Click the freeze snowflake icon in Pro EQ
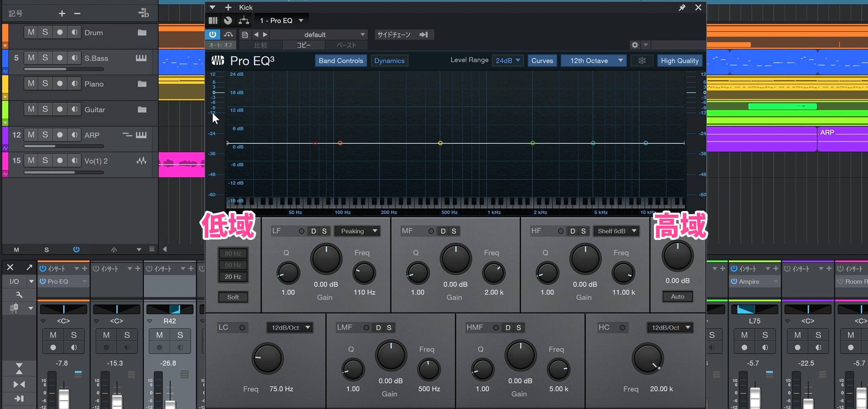868x409 pixels. 642,60
